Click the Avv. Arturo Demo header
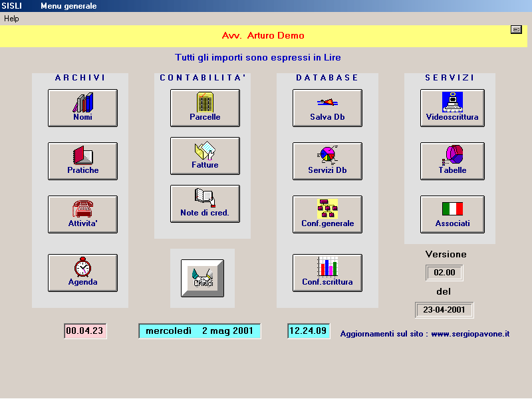Viewport: 532px width, 399px height. click(x=263, y=36)
